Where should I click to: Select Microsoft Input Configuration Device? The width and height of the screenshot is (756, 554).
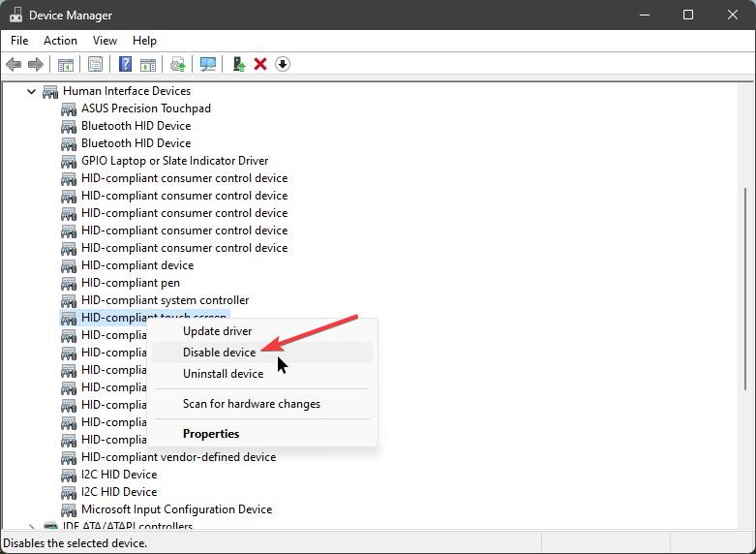(x=176, y=509)
